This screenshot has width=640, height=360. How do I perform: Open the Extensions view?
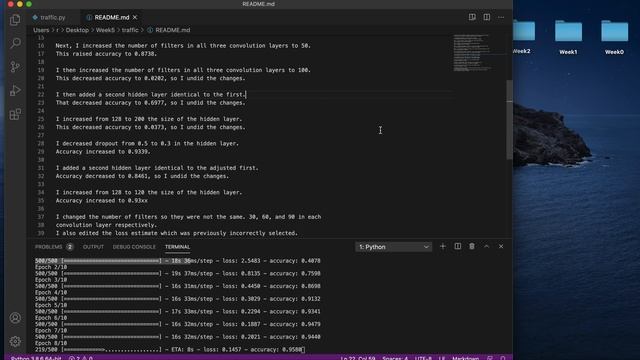(x=15, y=114)
